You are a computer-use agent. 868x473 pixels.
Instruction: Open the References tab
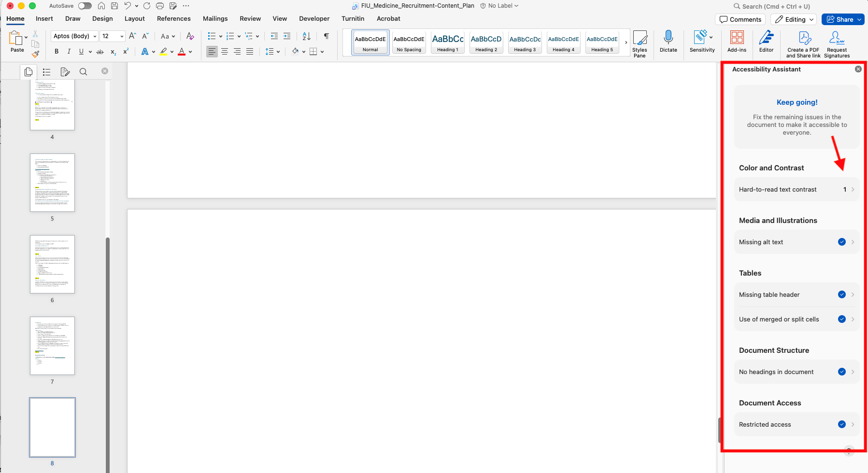(x=174, y=19)
